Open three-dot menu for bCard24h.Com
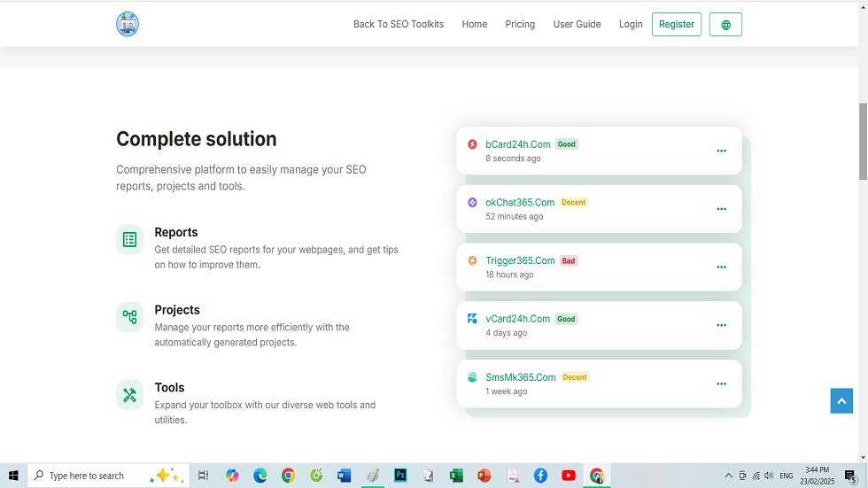868x488 pixels. tap(721, 151)
